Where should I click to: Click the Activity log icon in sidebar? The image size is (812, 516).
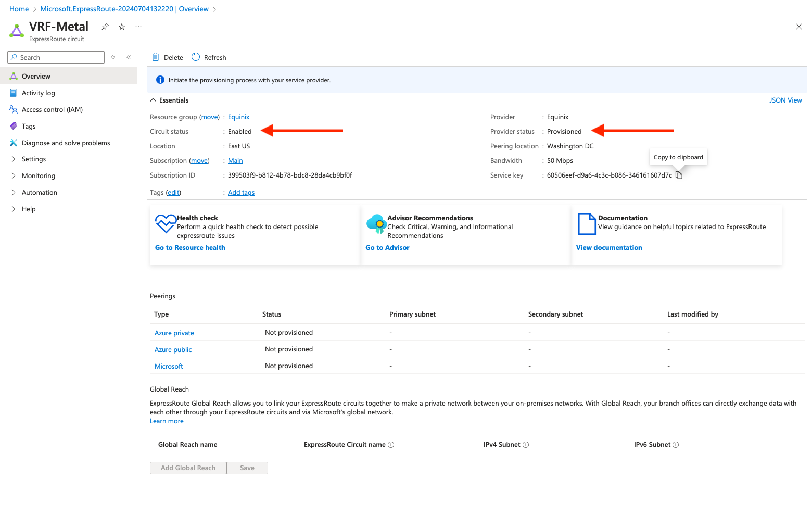(x=14, y=93)
